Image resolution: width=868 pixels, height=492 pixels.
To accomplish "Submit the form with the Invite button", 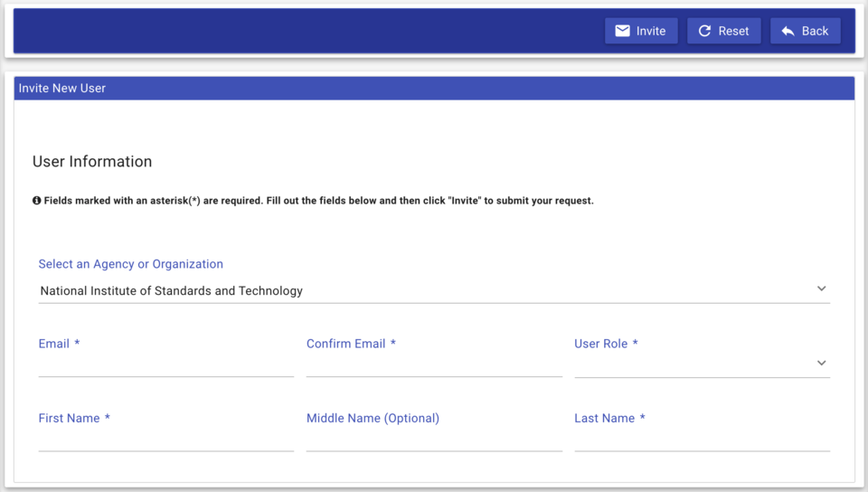I will click(641, 31).
